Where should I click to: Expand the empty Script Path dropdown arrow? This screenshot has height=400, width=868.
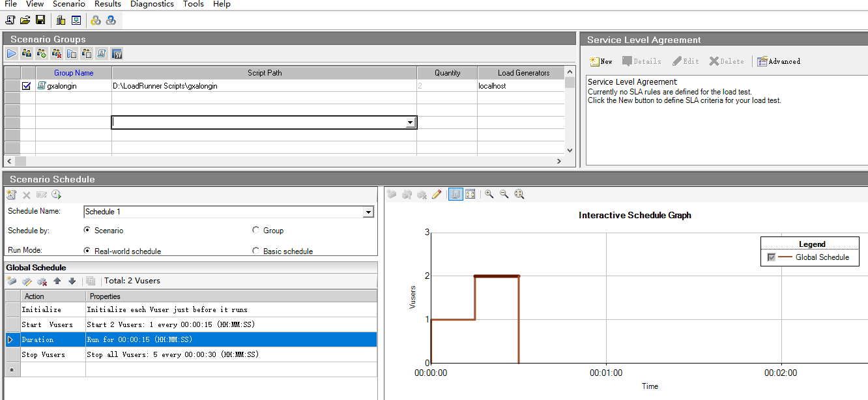click(x=410, y=122)
